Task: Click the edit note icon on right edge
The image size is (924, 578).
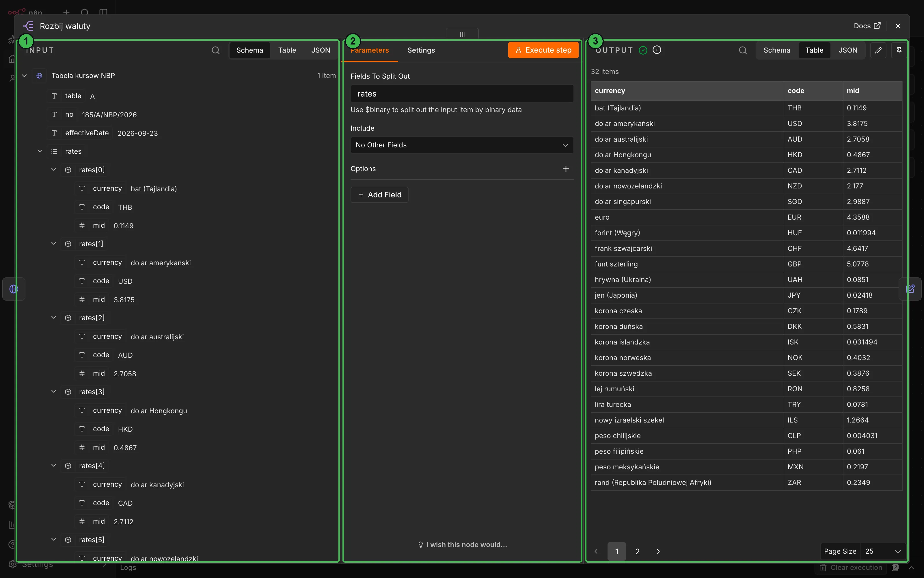Action: (x=910, y=289)
